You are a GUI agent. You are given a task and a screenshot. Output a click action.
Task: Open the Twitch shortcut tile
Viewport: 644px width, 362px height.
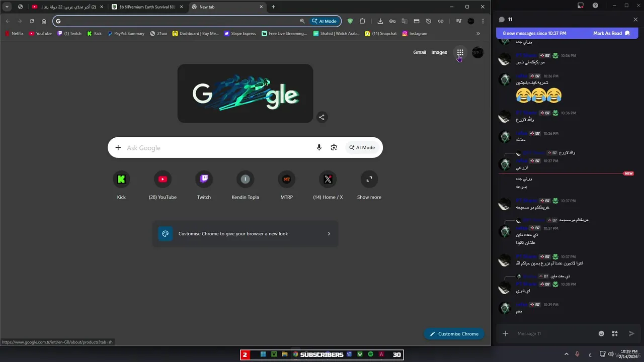[x=204, y=185]
